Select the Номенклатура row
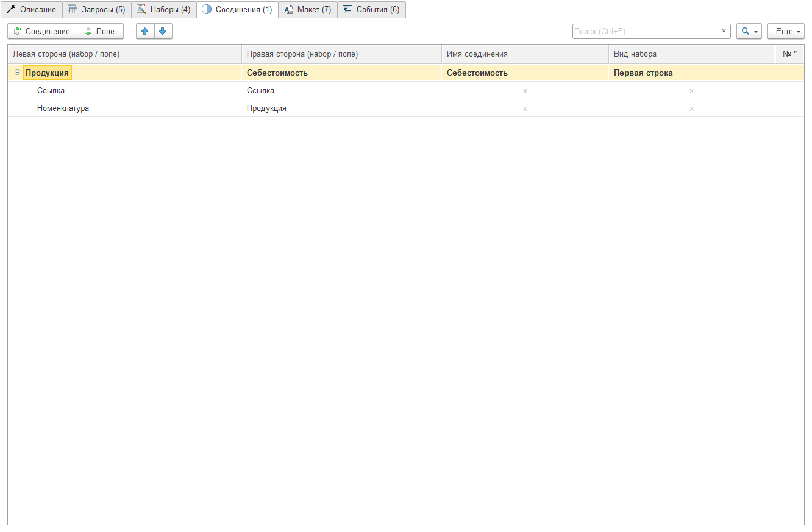 406,108
